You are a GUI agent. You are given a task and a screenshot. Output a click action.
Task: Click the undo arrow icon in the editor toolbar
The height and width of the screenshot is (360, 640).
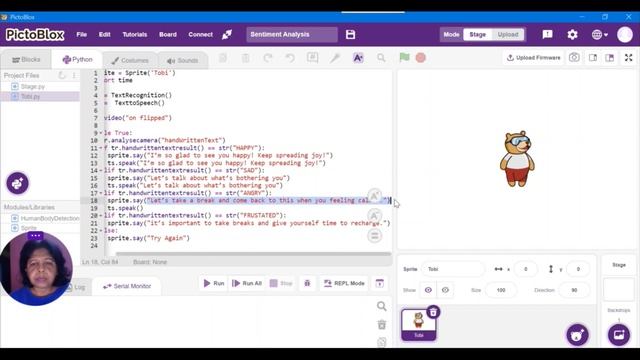(x=290, y=58)
